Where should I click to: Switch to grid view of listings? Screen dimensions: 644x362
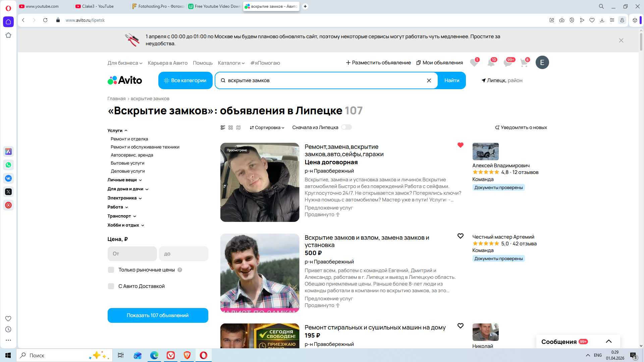pos(230,127)
